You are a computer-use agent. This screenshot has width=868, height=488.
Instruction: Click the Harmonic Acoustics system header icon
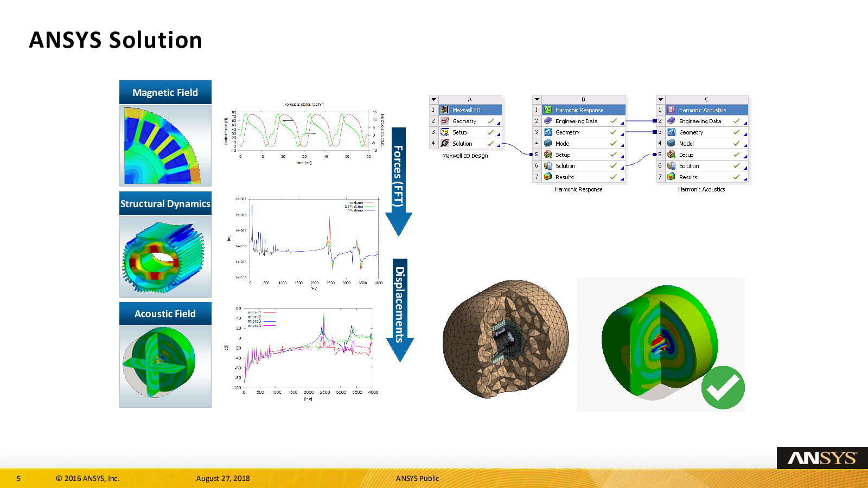[672, 110]
